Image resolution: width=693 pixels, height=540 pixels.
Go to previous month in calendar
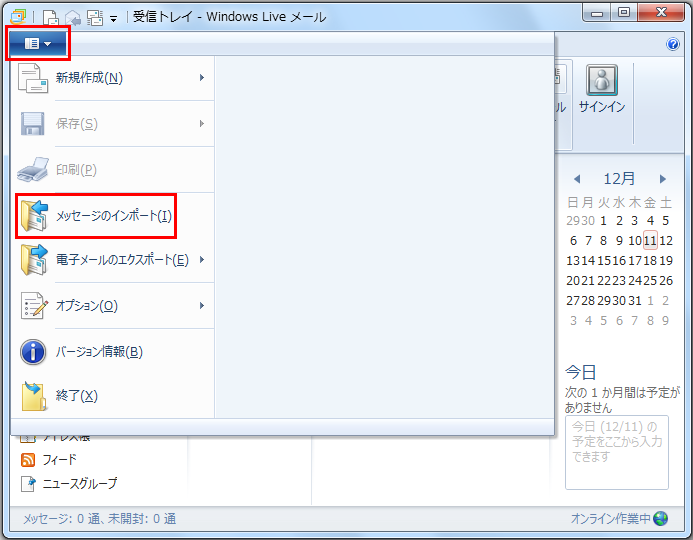(x=577, y=179)
